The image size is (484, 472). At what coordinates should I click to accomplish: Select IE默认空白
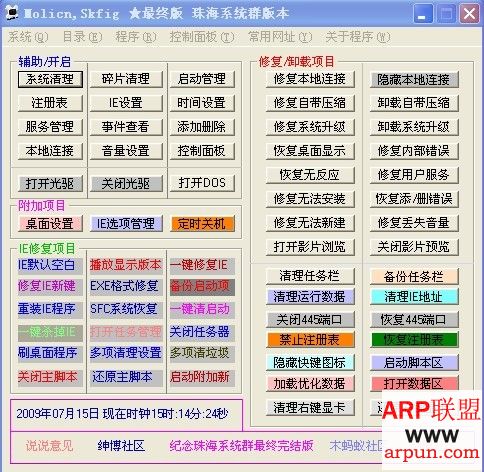tap(50, 266)
